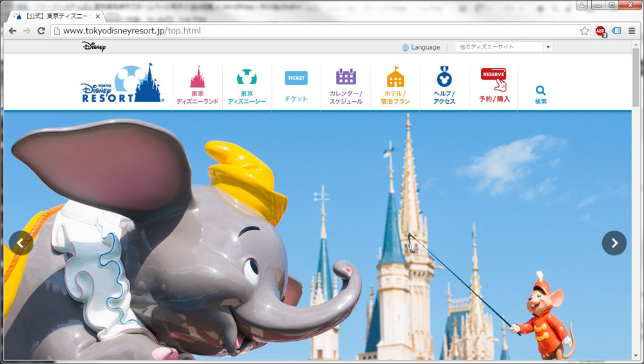This screenshot has width=644, height=364.
Task: Bookmark this page with the star icon
Action: (x=584, y=31)
